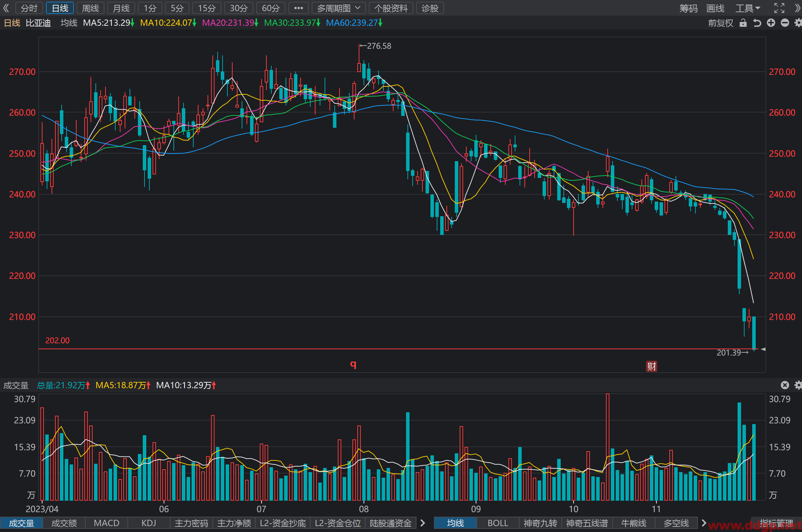Image resolution: width=802 pixels, height=532 pixels.
Task: Click the 财 financial report marker
Action: pos(652,366)
